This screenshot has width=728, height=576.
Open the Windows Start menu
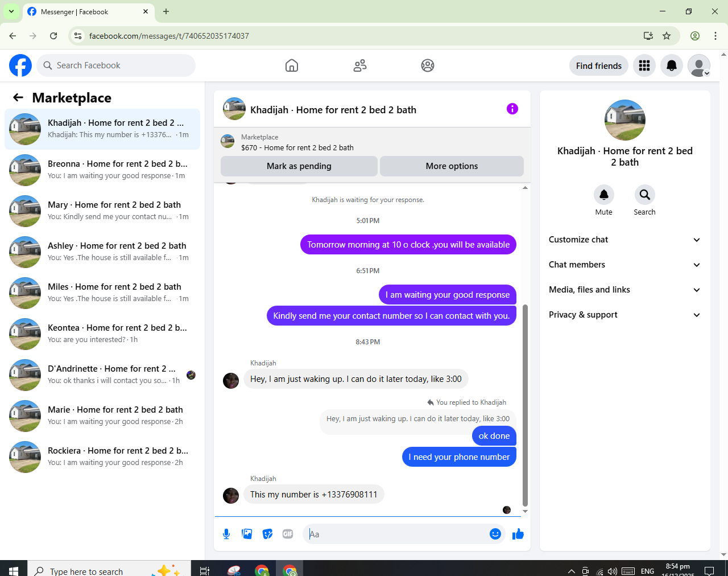tap(14, 570)
